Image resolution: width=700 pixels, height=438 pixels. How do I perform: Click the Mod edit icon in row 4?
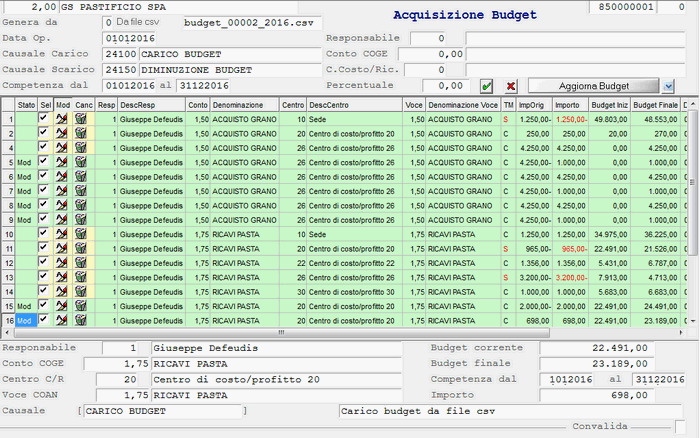[x=62, y=147]
